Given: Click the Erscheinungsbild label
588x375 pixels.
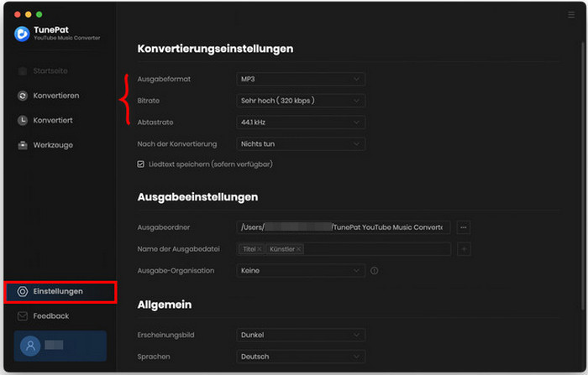Looking at the screenshot, I should click(x=165, y=335).
